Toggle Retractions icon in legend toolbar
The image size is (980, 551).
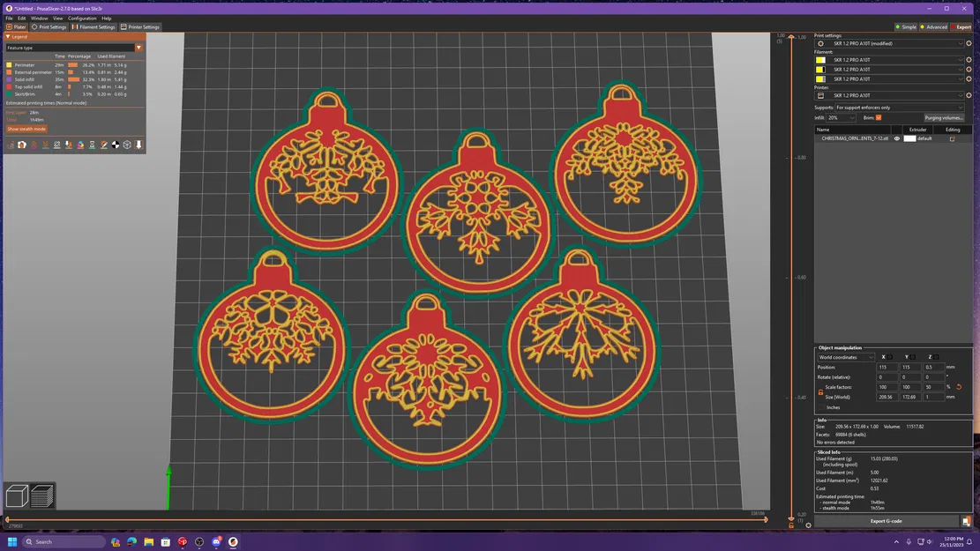(34, 145)
